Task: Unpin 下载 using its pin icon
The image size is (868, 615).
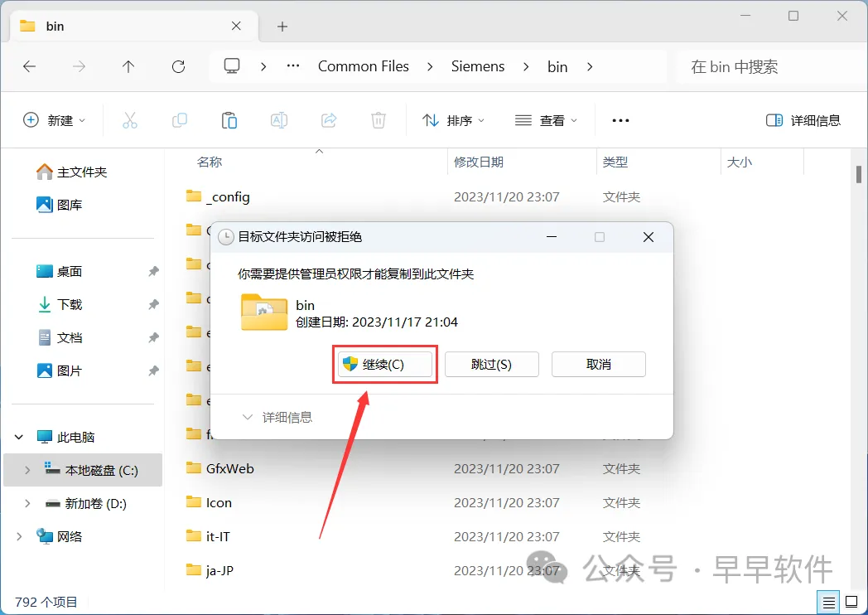Action: (153, 305)
